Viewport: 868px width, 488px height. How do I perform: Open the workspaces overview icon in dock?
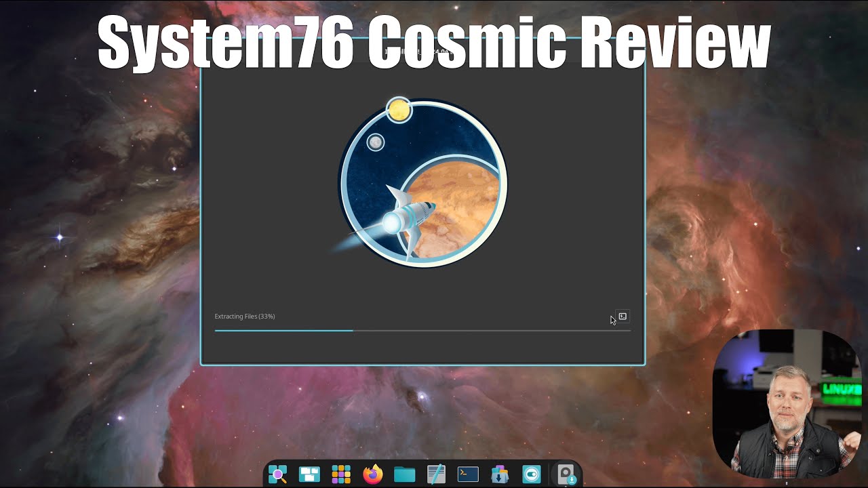(309, 474)
